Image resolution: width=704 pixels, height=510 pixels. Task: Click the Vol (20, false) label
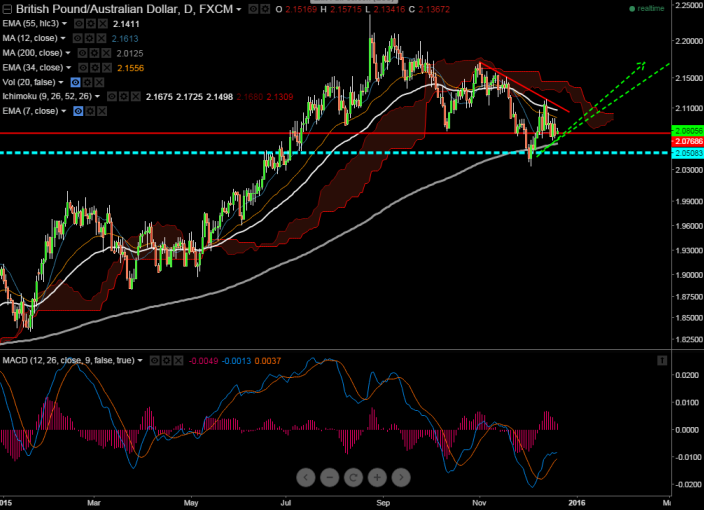tap(29, 82)
